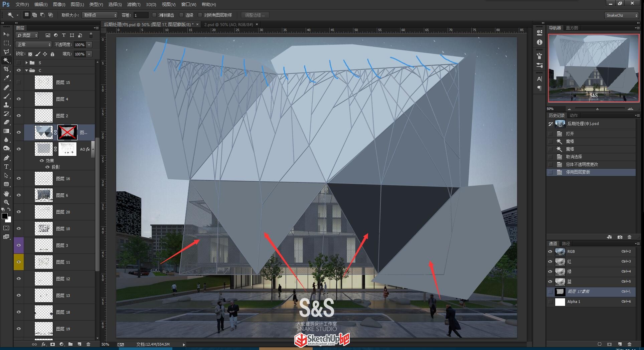Open the 滤镜(T) menu
644x350 pixels.
(134, 4)
